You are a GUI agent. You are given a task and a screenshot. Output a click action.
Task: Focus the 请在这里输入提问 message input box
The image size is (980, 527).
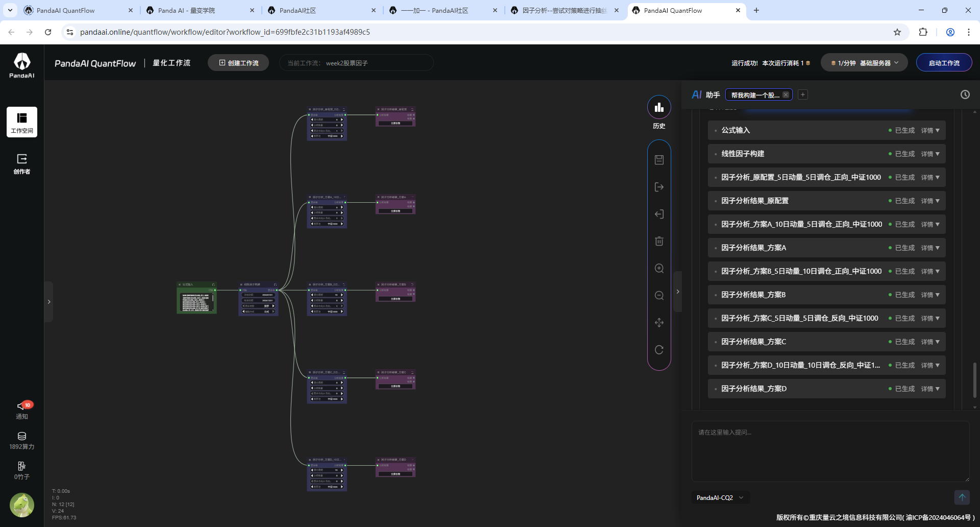[x=830, y=451]
